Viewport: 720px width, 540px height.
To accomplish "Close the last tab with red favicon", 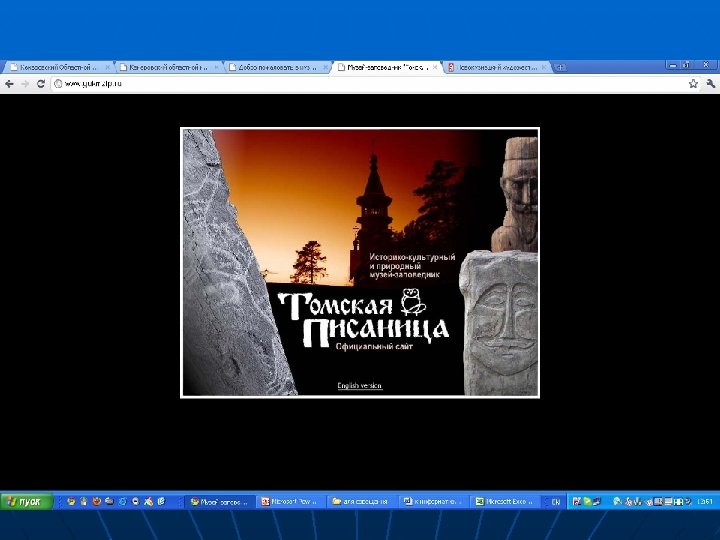I will click(544, 68).
